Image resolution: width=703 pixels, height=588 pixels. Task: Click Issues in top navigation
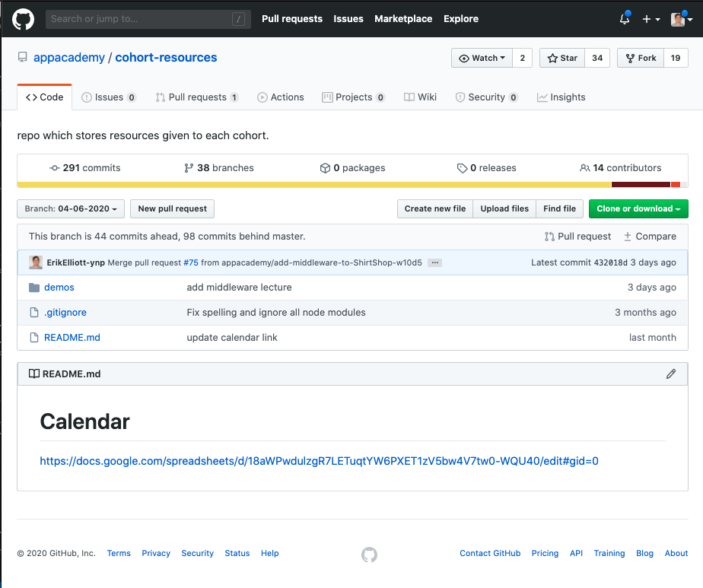point(348,19)
